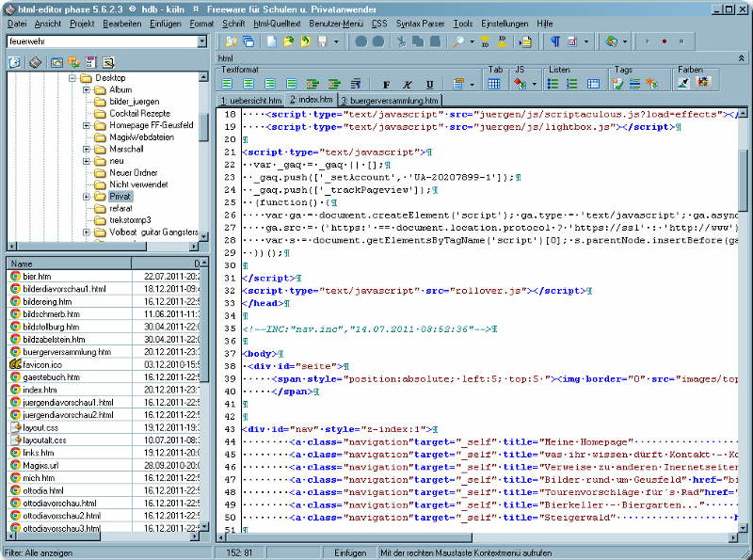Open the color palette icon in Farben
The width and height of the screenshot is (753, 560).
coord(703,83)
